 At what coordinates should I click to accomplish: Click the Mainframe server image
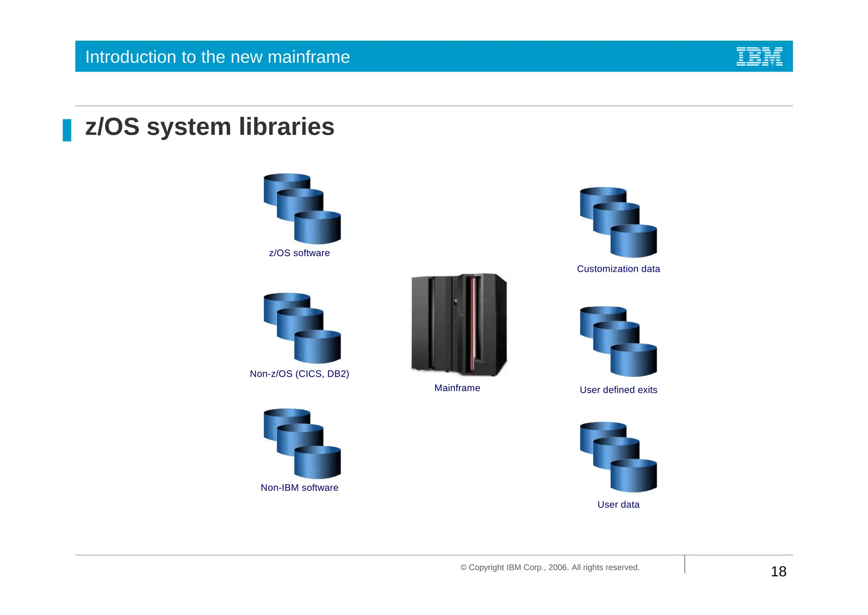(x=459, y=324)
